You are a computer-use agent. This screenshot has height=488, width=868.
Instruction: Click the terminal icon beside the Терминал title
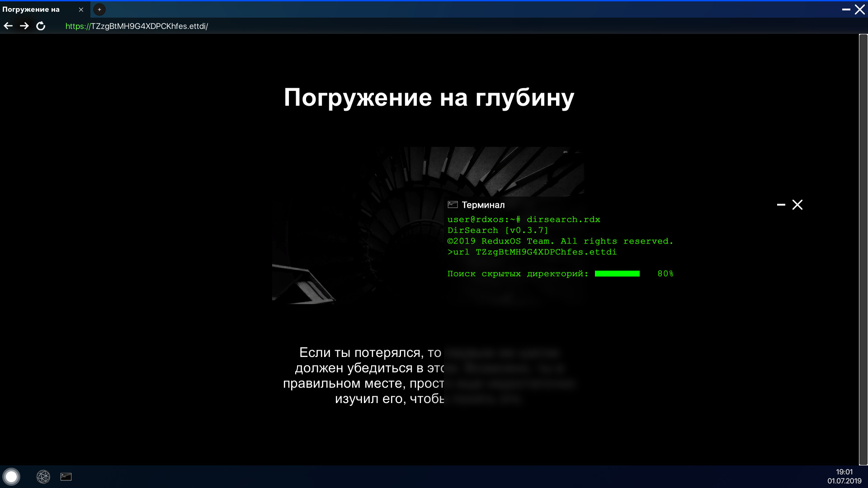(x=452, y=204)
